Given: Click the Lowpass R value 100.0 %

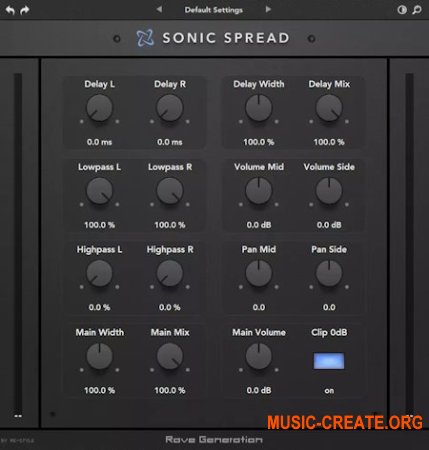Looking at the screenshot, I should (170, 225).
